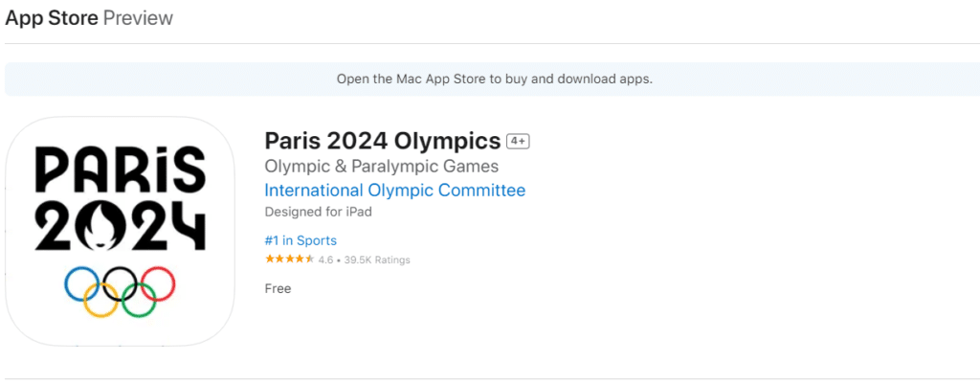
Task: Click the Paris 2024 Olympics title
Action: [x=383, y=141]
